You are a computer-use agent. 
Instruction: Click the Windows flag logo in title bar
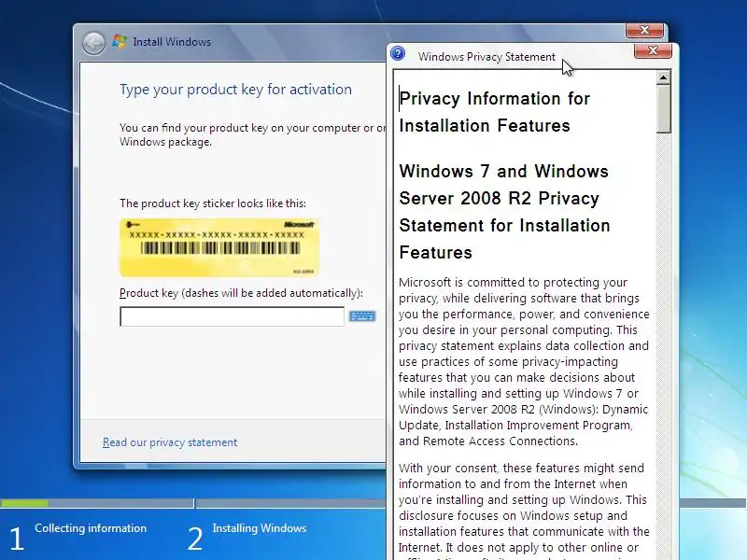(x=120, y=41)
